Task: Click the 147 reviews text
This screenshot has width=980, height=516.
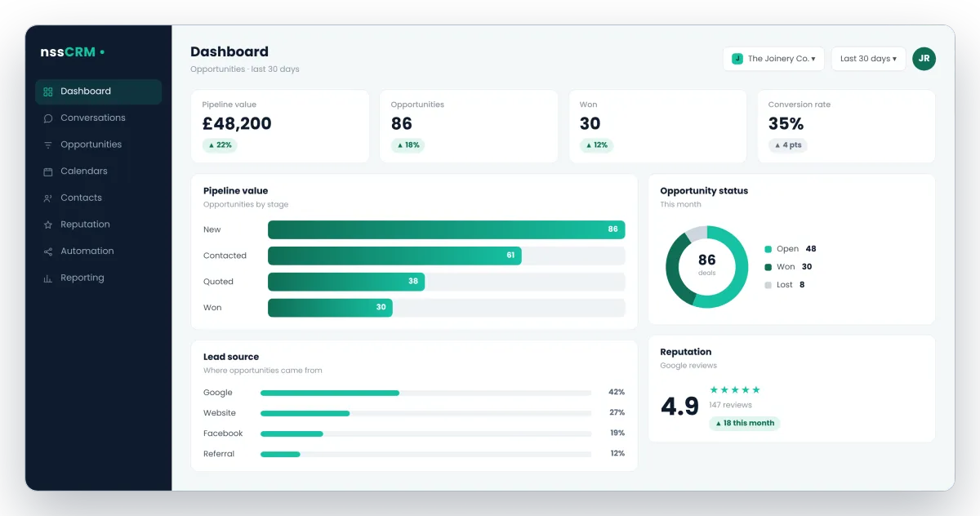Action: click(x=730, y=405)
